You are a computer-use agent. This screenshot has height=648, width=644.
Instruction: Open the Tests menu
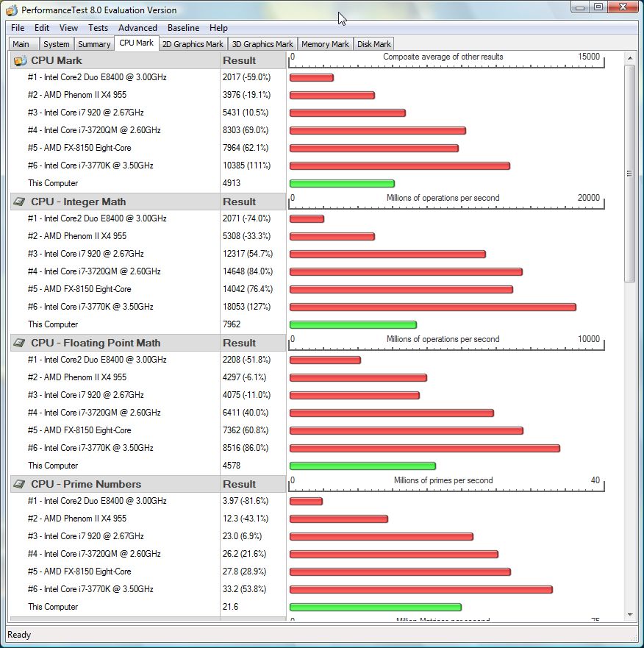[98, 28]
